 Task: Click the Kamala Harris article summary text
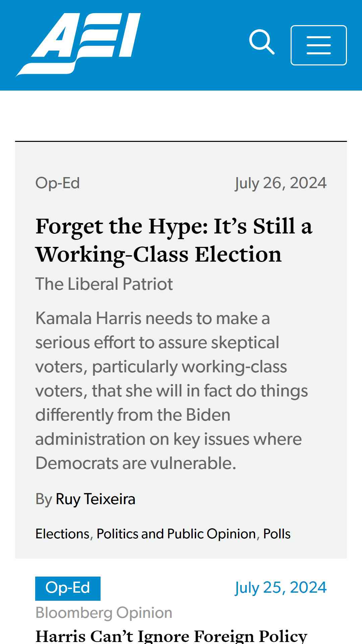click(x=172, y=391)
